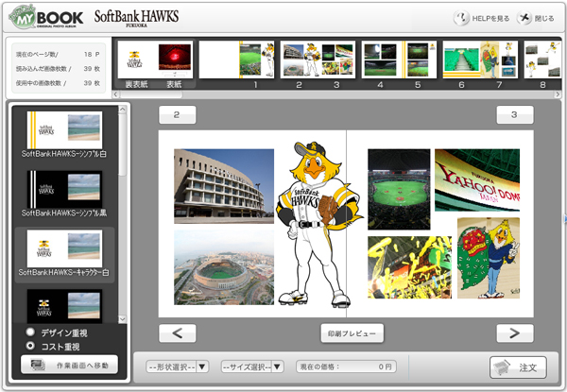Select コスト重視 radio option
The width and height of the screenshot is (567, 392).
click(30, 346)
